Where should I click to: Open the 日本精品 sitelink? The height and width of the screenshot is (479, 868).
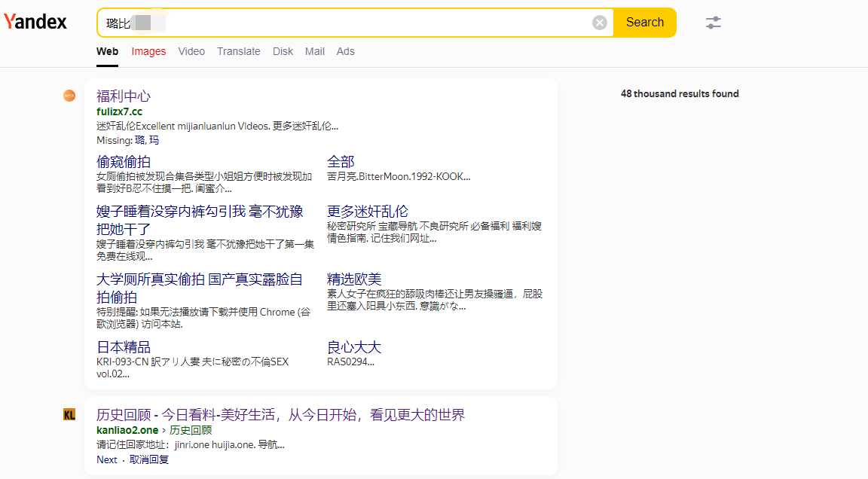(x=124, y=347)
